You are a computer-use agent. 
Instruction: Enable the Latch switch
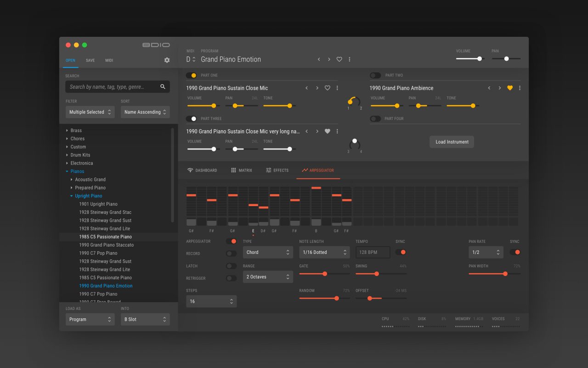231,266
